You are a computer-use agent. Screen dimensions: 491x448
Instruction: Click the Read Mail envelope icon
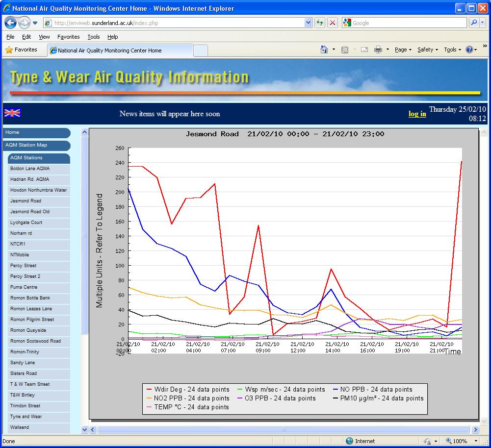pos(364,50)
